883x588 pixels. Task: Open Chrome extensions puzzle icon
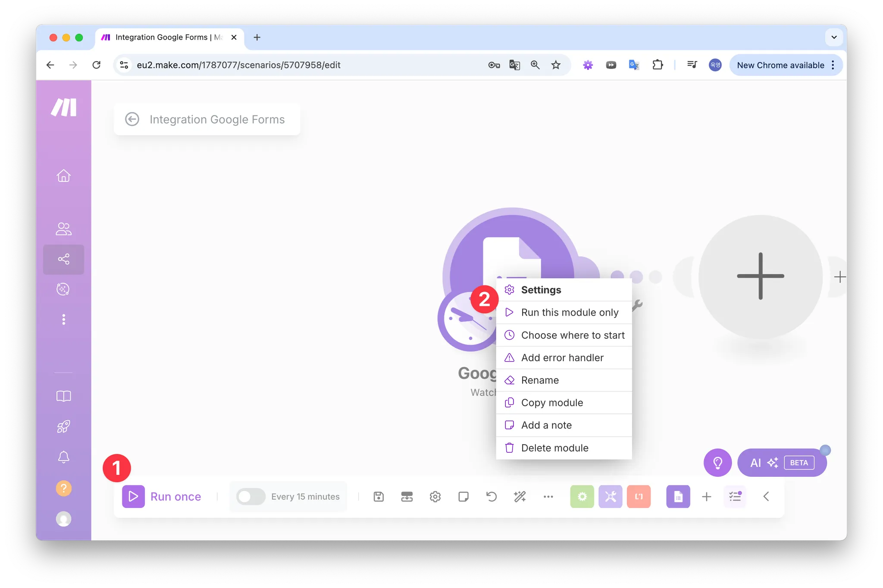[658, 65]
